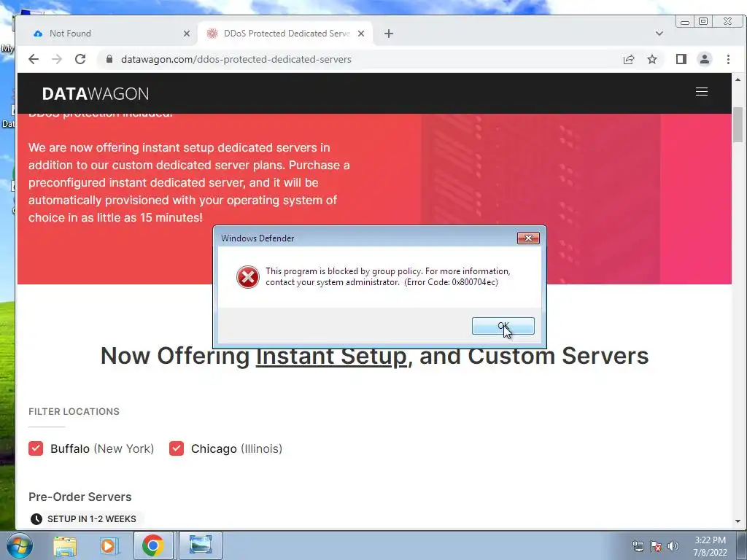Screen dimensions: 747x560
Task: Click the forward navigation arrow
Action: tap(57, 59)
